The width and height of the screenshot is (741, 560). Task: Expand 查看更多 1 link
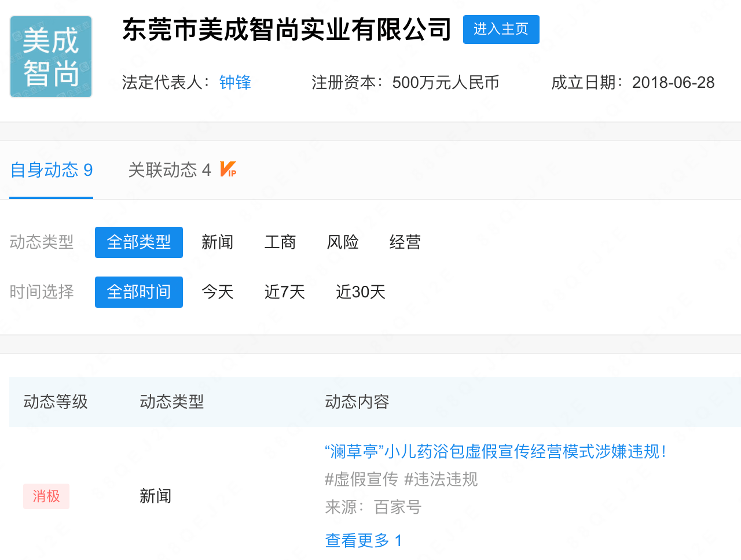pos(364,540)
